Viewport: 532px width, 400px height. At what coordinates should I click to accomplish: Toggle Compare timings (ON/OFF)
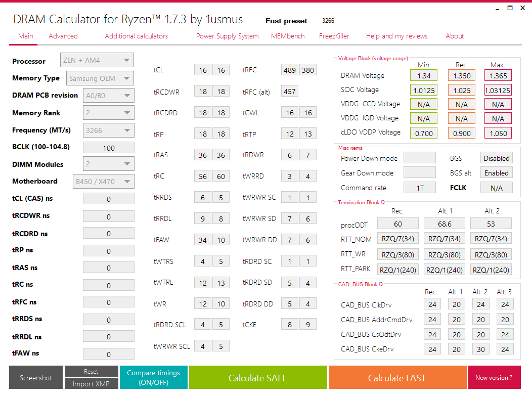(x=153, y=377)
